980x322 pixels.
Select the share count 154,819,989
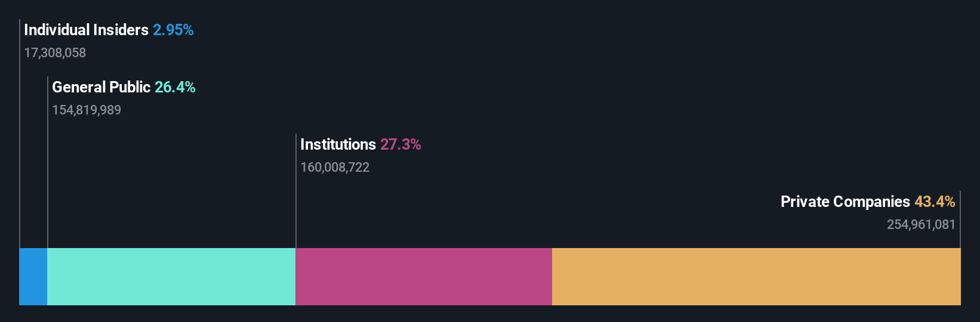[87, 110]
